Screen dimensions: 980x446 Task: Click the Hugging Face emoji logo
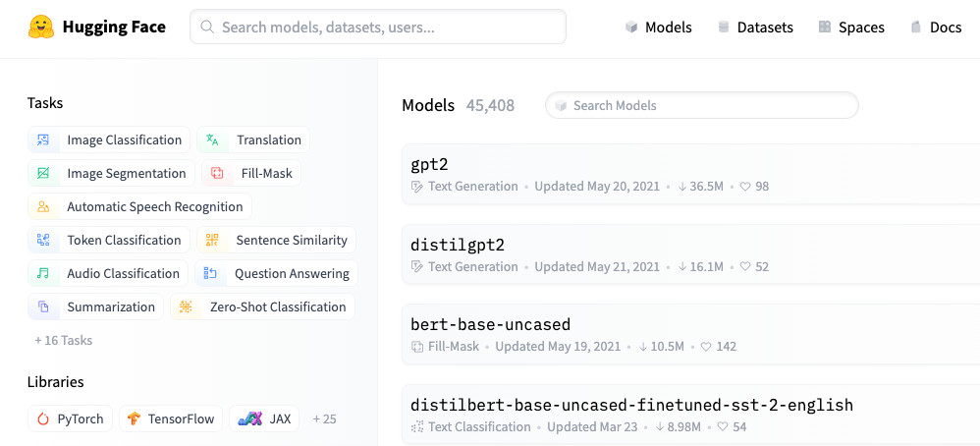pos(41,27)
